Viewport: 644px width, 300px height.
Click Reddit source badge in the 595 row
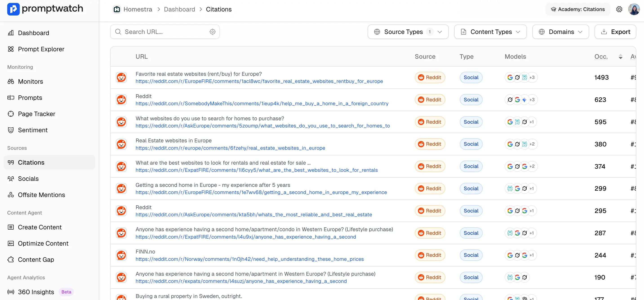coord(430,122)
